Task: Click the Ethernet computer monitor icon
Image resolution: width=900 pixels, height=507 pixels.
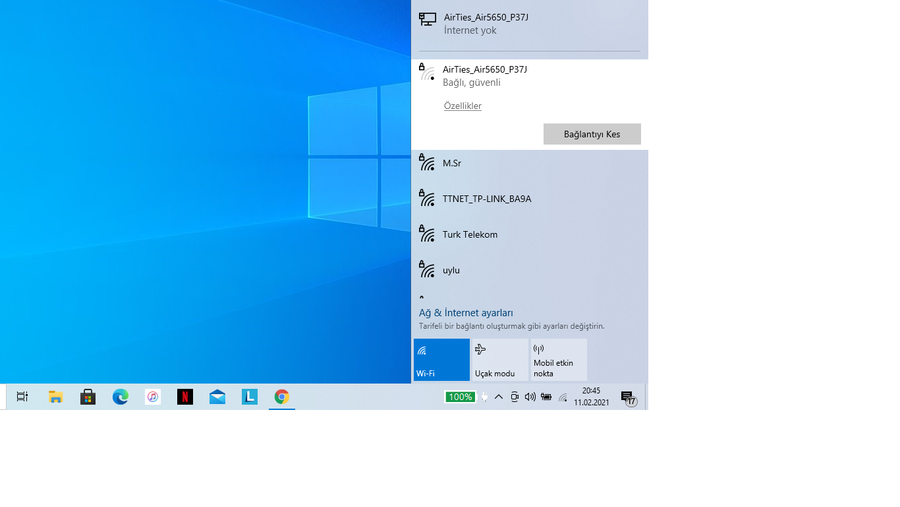Action: pos(427,20)
